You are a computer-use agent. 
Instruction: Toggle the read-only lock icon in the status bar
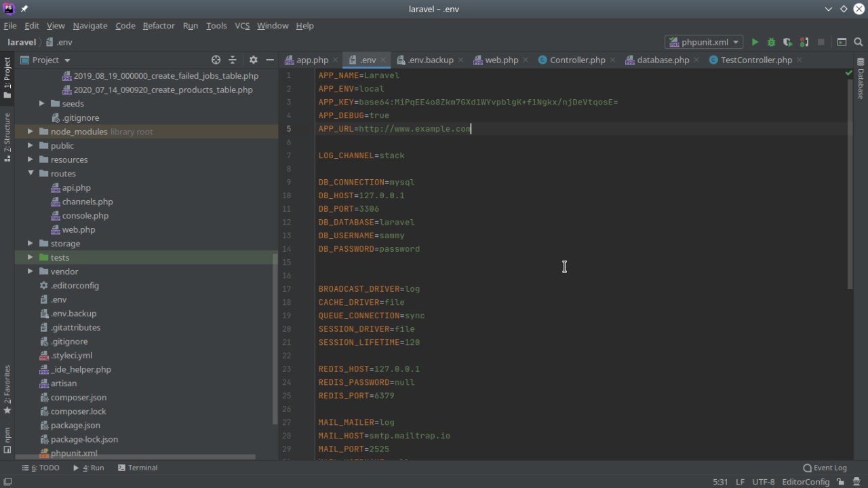pyautogui.click(x=841, y=482)
